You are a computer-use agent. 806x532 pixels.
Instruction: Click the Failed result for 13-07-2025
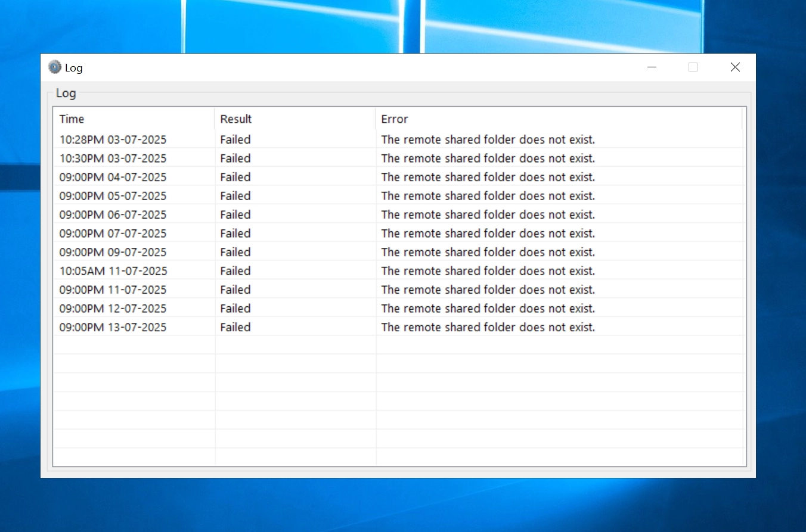(x=235, y=327)
